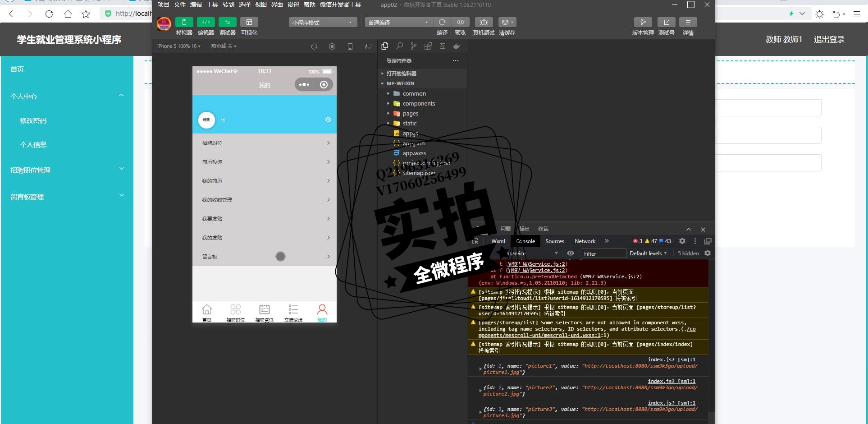868x424 pixels.
Task: Open source control branch icon
Action: click(x=414, y=46)
